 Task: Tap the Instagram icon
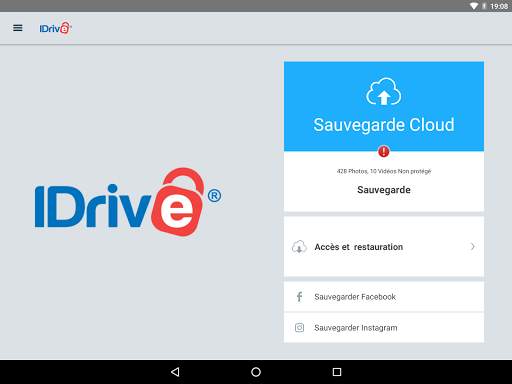pos(299,328)
